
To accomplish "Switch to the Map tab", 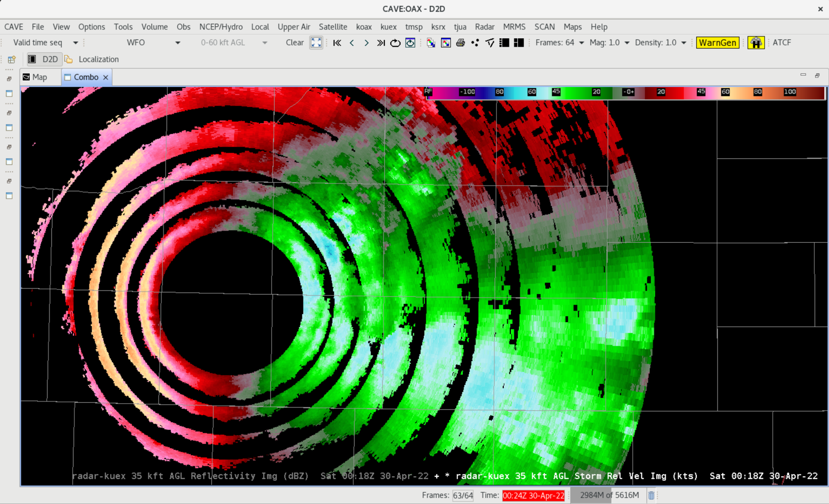I will tap(40, 77).
